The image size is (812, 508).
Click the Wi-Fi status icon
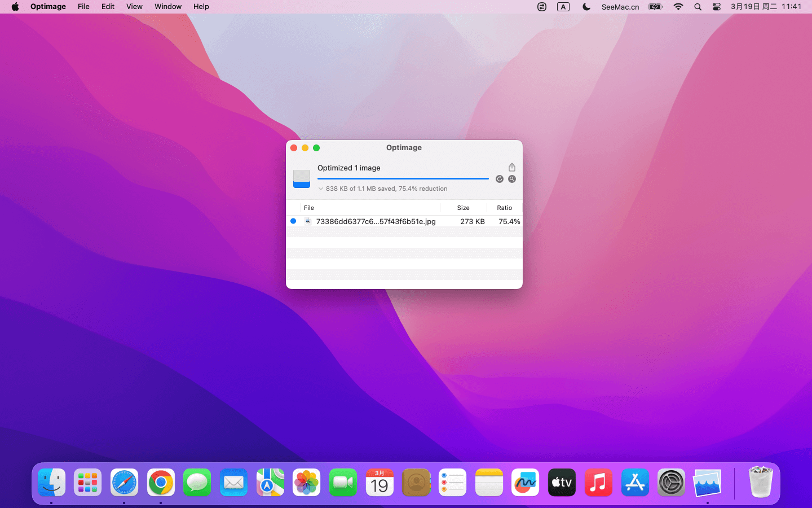(x=678, y=7)
